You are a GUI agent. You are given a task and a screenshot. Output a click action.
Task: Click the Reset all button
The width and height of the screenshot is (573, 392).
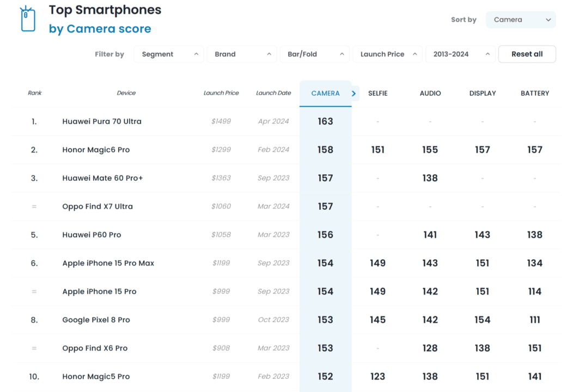[527, 54]
